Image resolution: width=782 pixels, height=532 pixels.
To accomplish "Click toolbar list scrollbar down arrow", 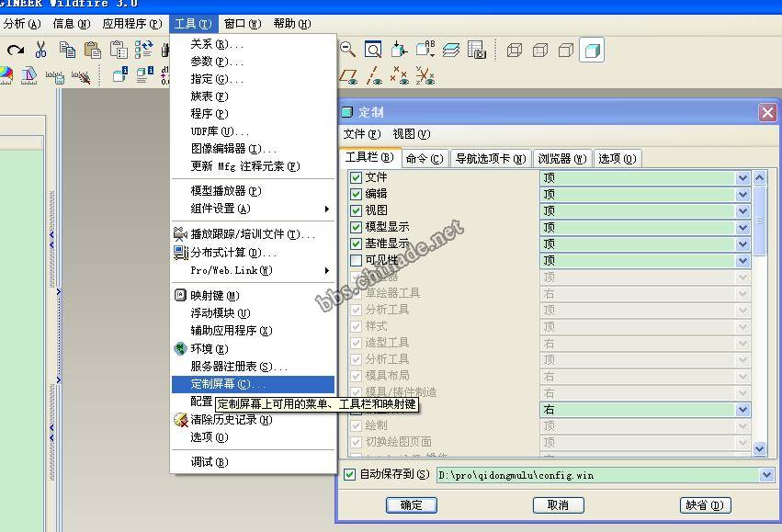I will pyautogui.click(x=759, y=448).
